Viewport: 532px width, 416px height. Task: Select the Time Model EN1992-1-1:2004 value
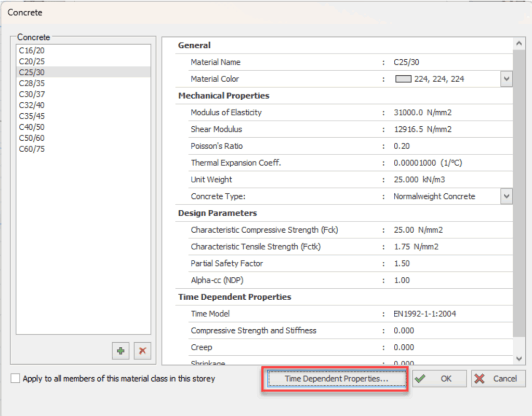(x=424, y=314)
